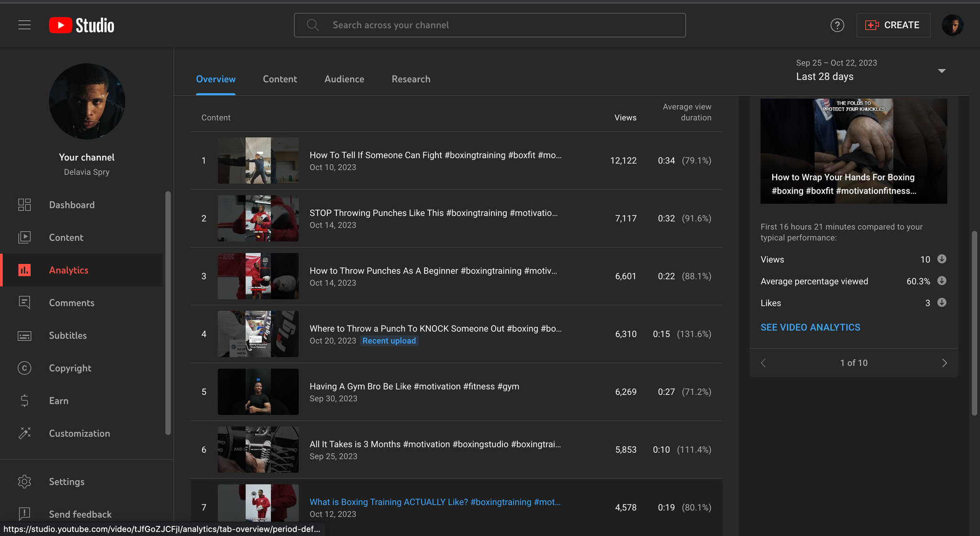The width and height of the screenshot is (980, 536).
Task: Go to previous video card chevron
Action: (764, 363)
